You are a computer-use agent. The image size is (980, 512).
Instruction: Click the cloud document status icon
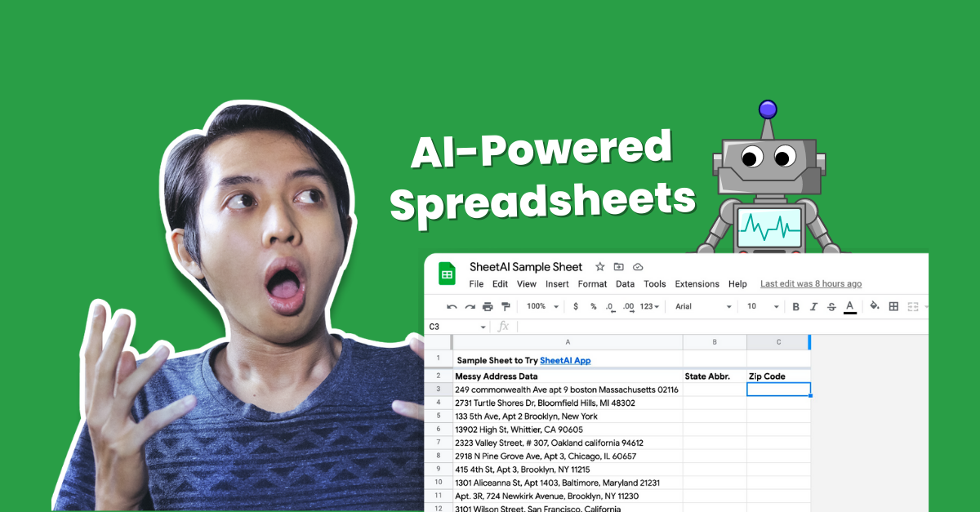click(638, 267)
